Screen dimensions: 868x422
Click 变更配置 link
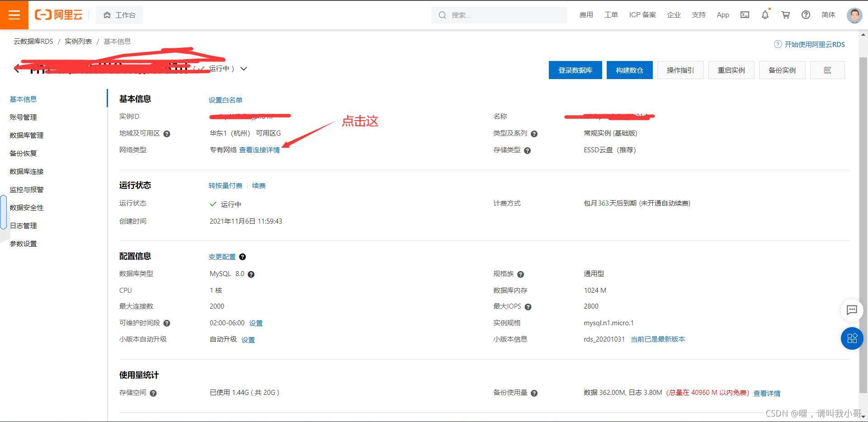(222, 257)
